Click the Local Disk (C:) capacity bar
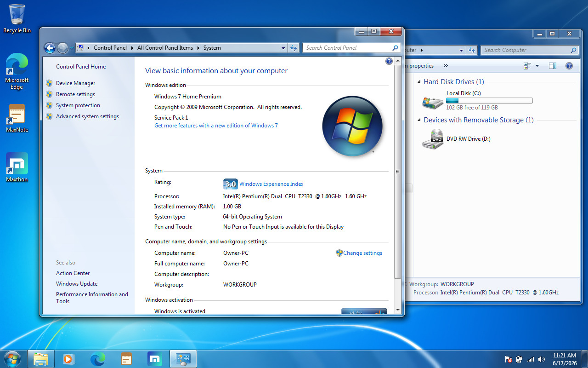Viewport: 588px width, 368px height. (489, 100)
